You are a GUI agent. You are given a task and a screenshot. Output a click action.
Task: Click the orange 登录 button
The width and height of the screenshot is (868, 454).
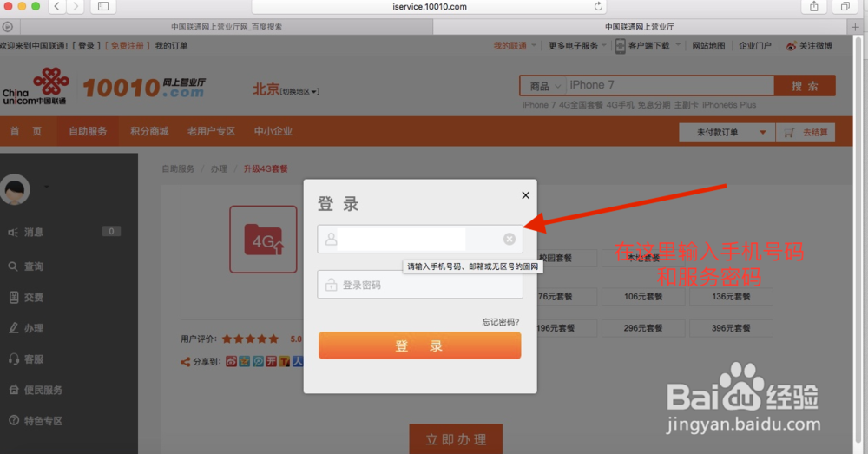point(419,345)
